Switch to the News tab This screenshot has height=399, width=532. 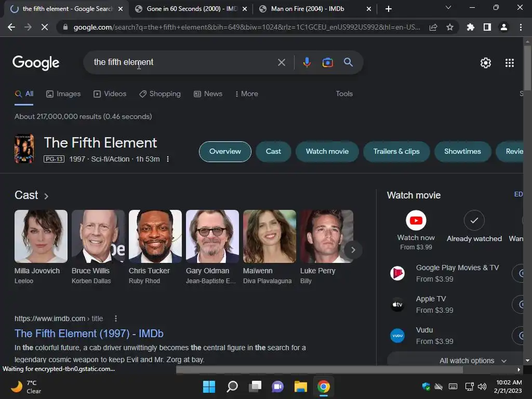tap(208, 94)
